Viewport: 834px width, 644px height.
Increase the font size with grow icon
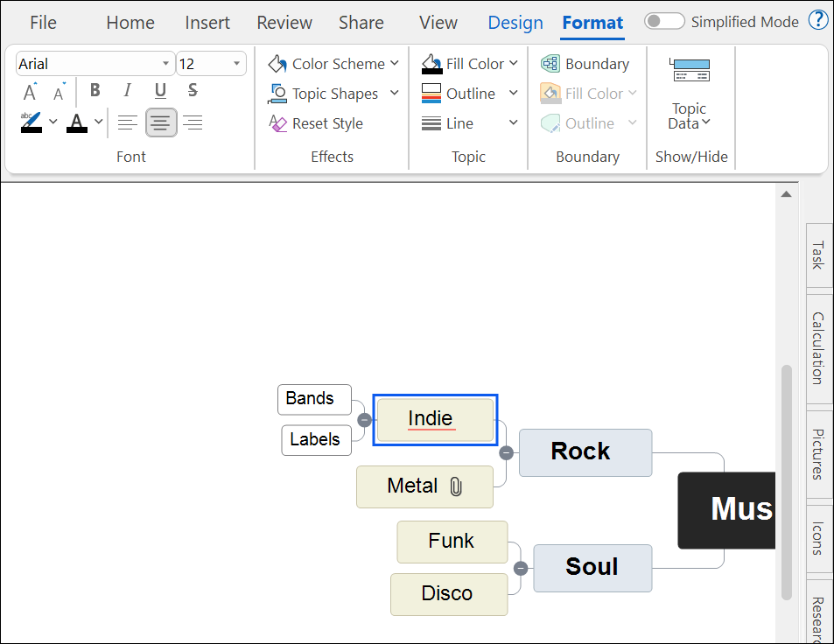[x=29, y=91]
